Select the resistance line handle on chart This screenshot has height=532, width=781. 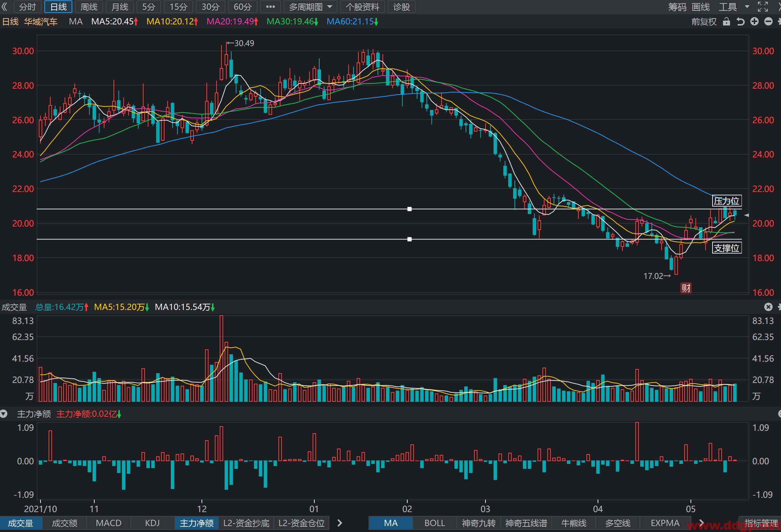[409, 209]
